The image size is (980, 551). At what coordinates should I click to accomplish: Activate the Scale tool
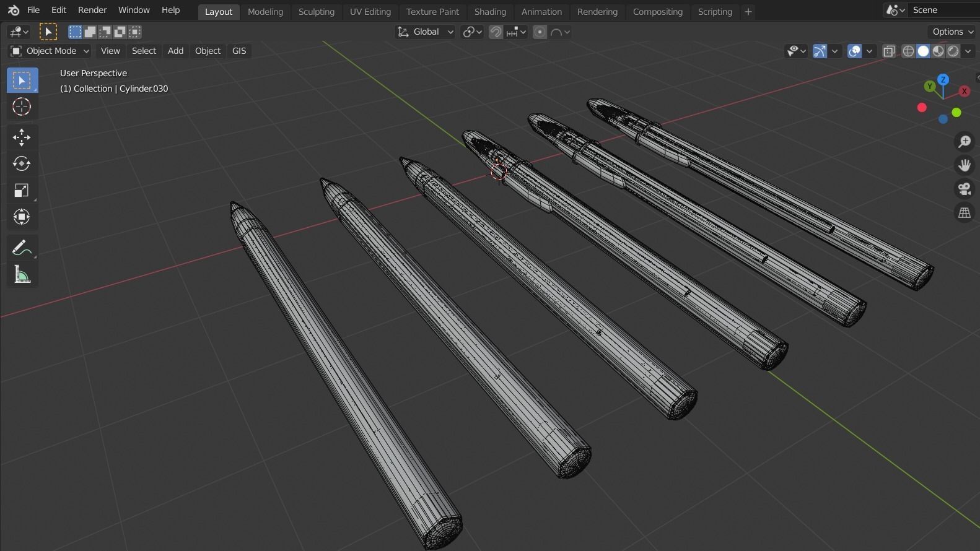pos(22,190)
